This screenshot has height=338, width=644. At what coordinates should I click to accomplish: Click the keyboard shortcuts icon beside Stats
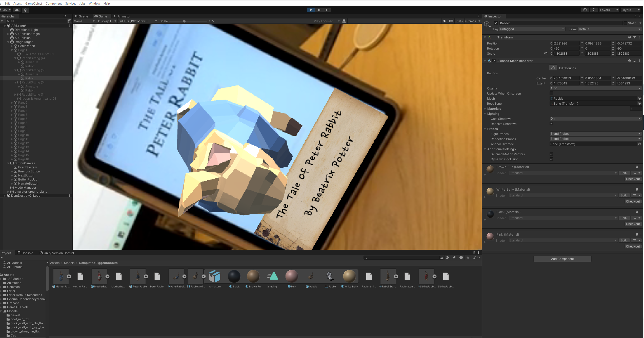(451, 21)
